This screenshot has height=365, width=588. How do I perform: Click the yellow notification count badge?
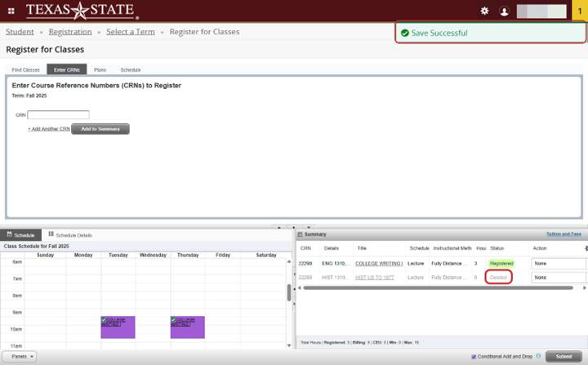(579, 11)
